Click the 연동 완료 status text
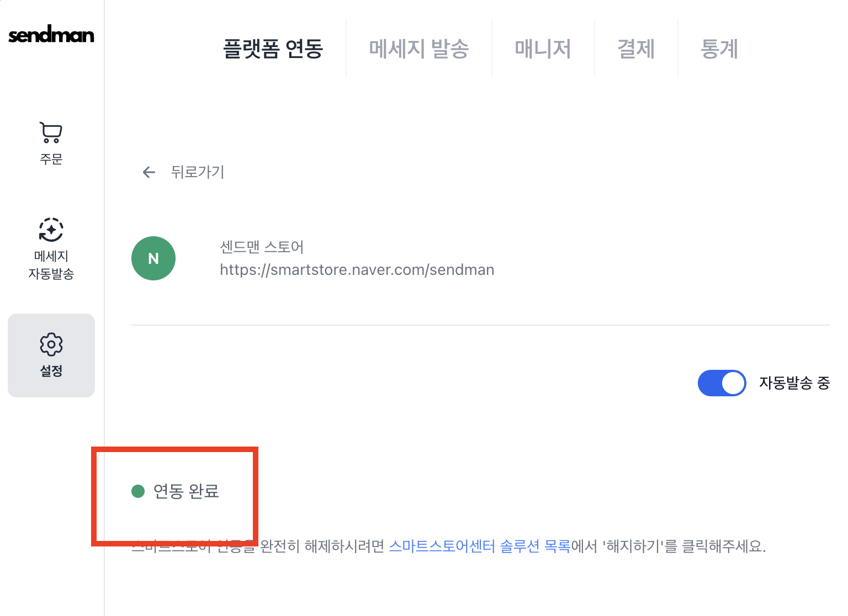The image size is (848, 616). pyautogui.click(x=186, y=491)
